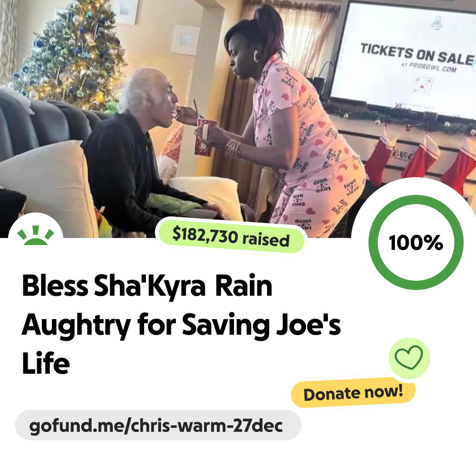Screen dimensions: 476x476
Task: Select the $182,730 raised badge
Action: [231, 237]
